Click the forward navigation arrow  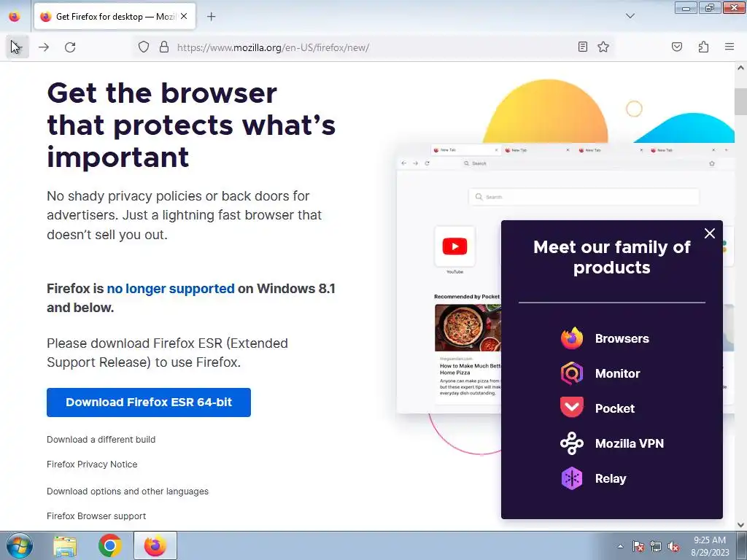pos(44,47)
